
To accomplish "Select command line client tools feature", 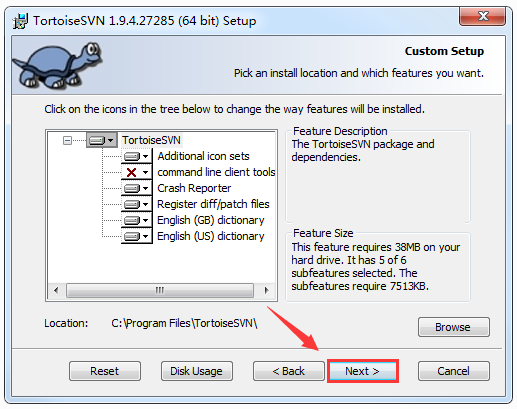I will (x=216, y=172).
